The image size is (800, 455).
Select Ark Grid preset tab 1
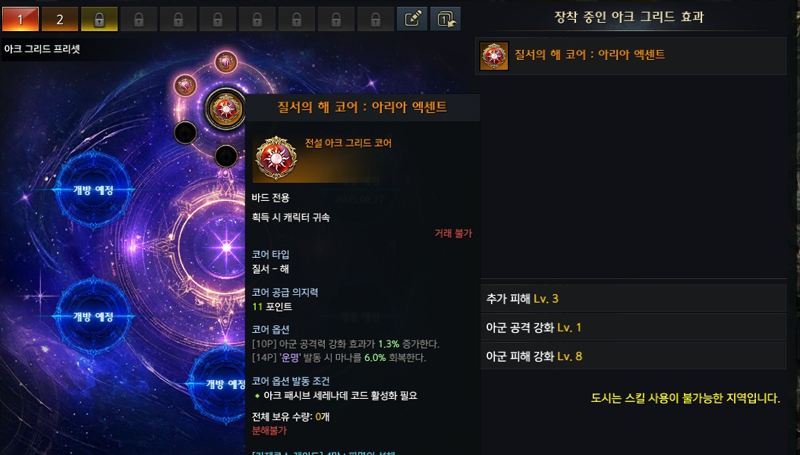(x=20, y=19)
